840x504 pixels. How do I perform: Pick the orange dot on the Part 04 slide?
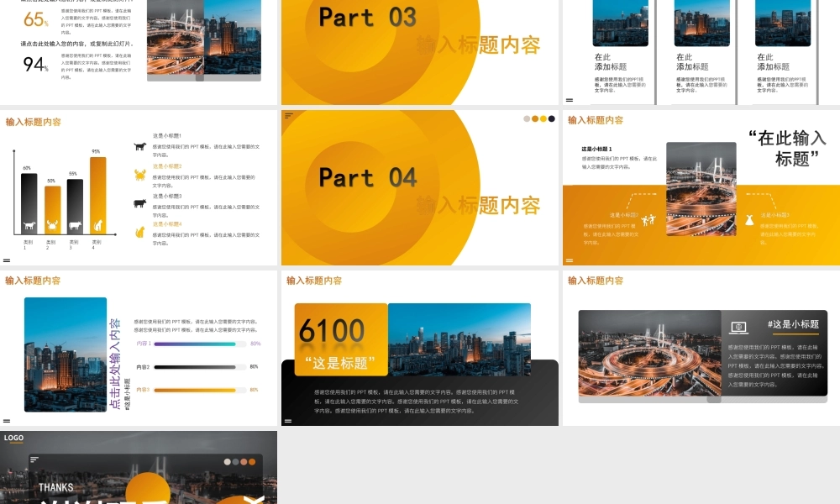tap(534, 119)
